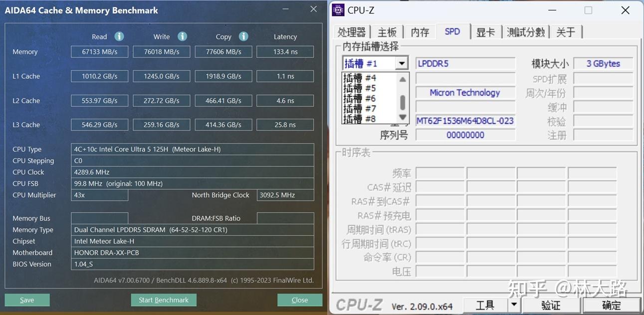Click the 3 GBytes module size field

pyautogui.click(x=603, y=63)
